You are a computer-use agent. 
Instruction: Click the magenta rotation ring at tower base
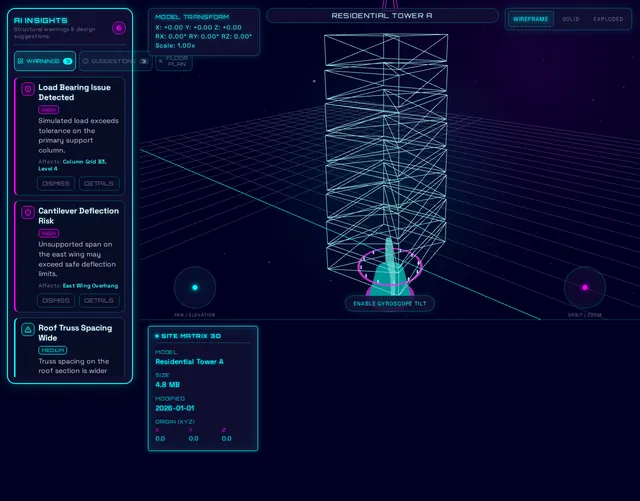pos(389,266)
